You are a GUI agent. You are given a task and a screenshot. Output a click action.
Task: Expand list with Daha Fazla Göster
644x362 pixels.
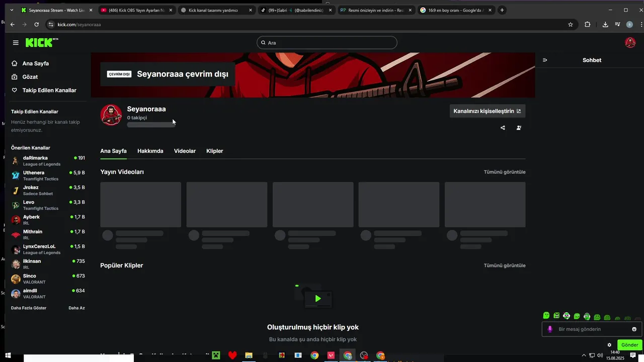point(29,308)
